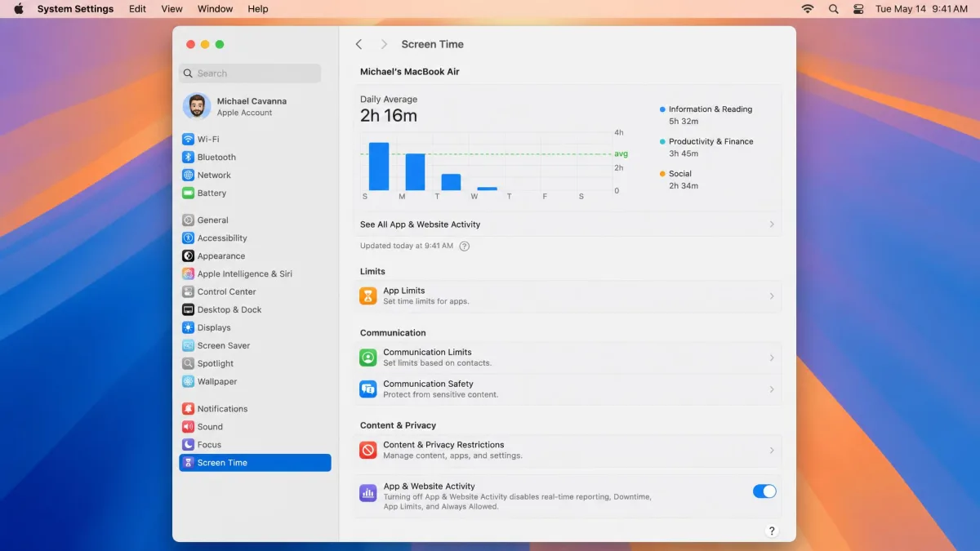Click the Sunday usage bar in chart
The width and height of the screenshot is (980, 551).
(379, 167)
